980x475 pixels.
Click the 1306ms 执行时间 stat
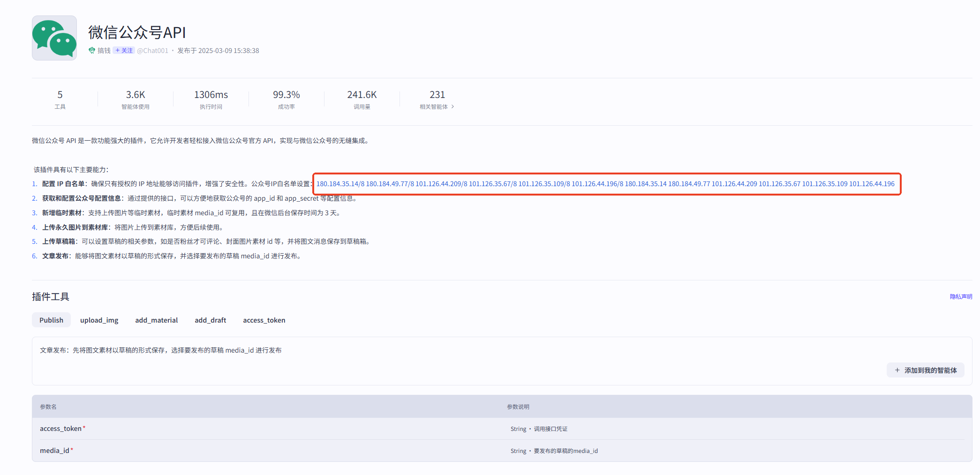[211, 100]
